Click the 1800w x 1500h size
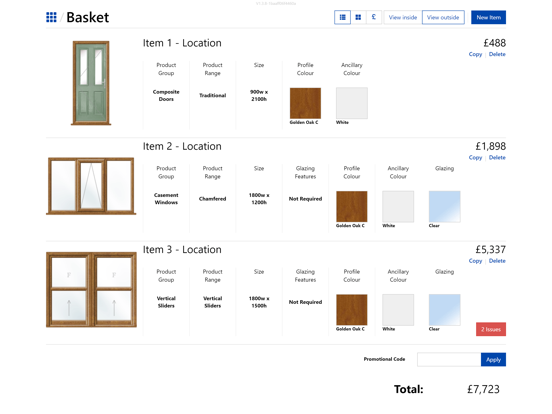 pos(259,302)
